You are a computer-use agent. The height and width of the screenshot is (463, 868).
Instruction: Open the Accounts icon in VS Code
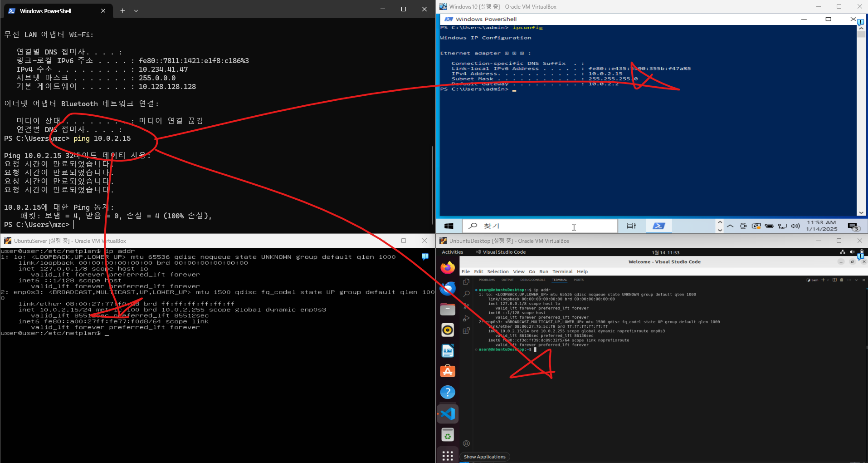[x=466, y=443]
